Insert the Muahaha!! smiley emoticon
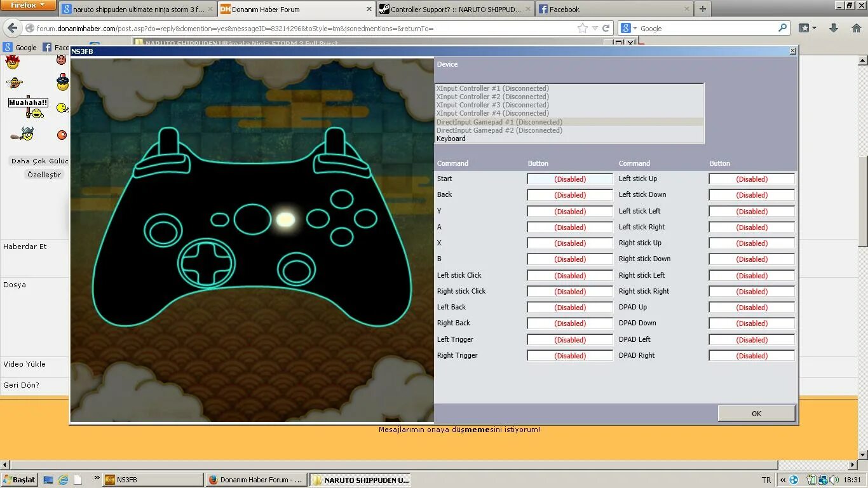 click(x=28, y=107)
